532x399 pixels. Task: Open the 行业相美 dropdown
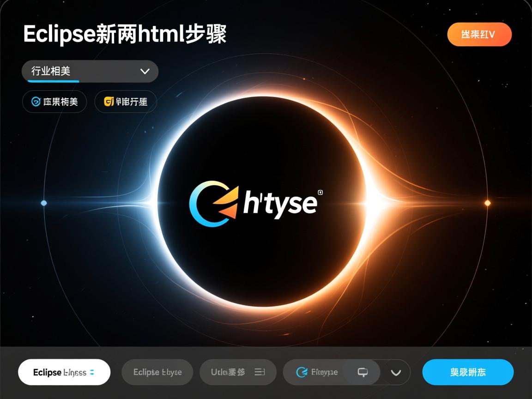(90, 71)
